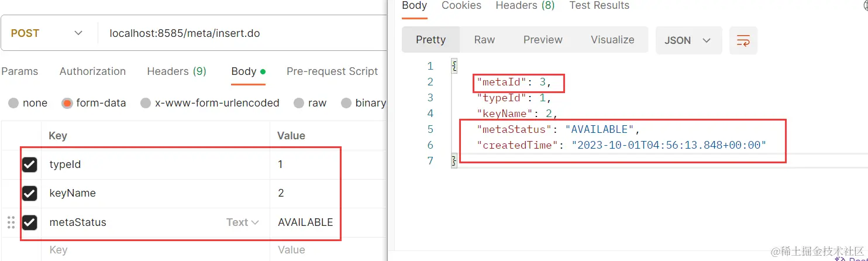This screenshot has width=868, height=261.
Task: Click the AVAILABLE value cell
Action: pos(329,222)
